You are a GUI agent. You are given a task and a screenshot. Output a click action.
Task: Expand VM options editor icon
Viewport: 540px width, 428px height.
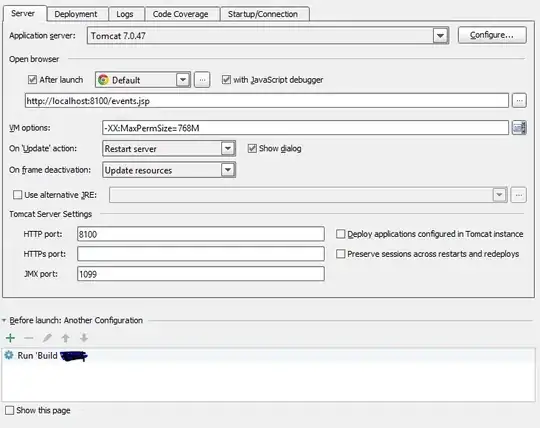tap(519, 128)
